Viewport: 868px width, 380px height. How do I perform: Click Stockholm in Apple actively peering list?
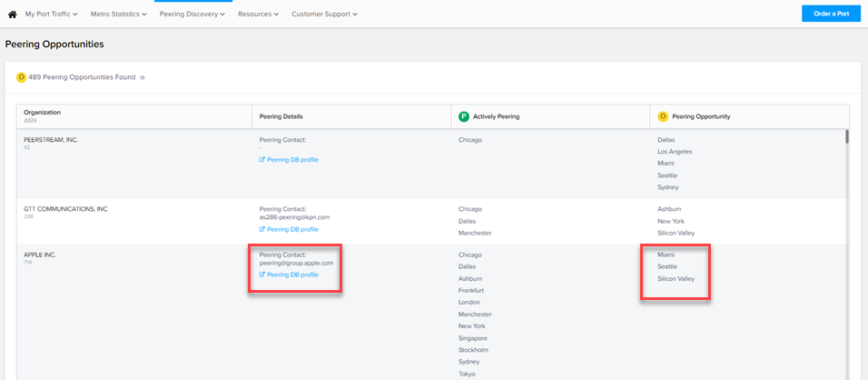(x=473, y=350)
